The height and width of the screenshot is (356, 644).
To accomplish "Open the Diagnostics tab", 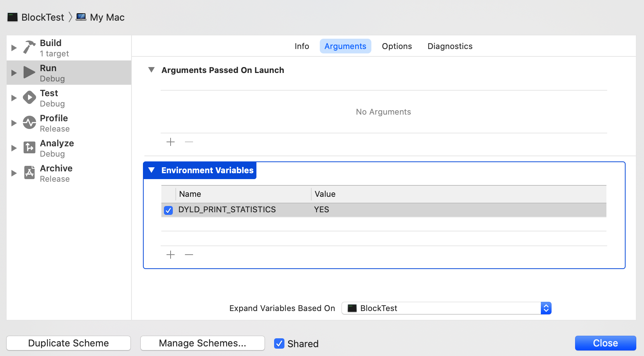I will click(450, 46).
